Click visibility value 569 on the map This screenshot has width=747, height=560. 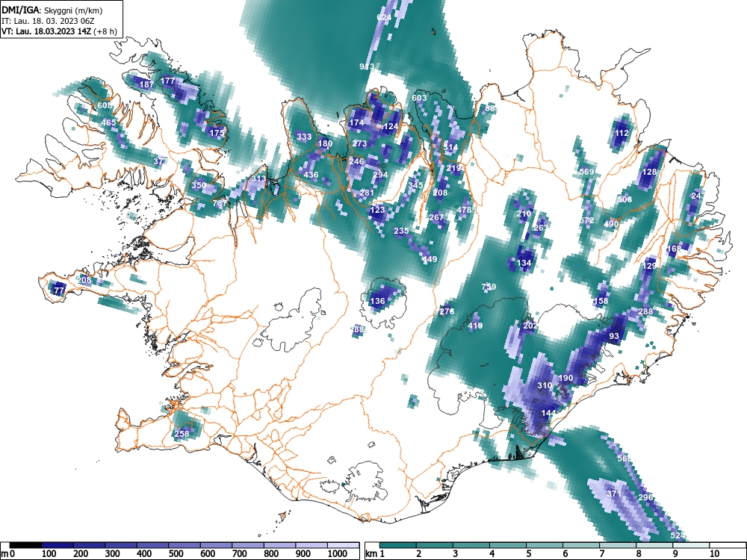tap(587, 172)
